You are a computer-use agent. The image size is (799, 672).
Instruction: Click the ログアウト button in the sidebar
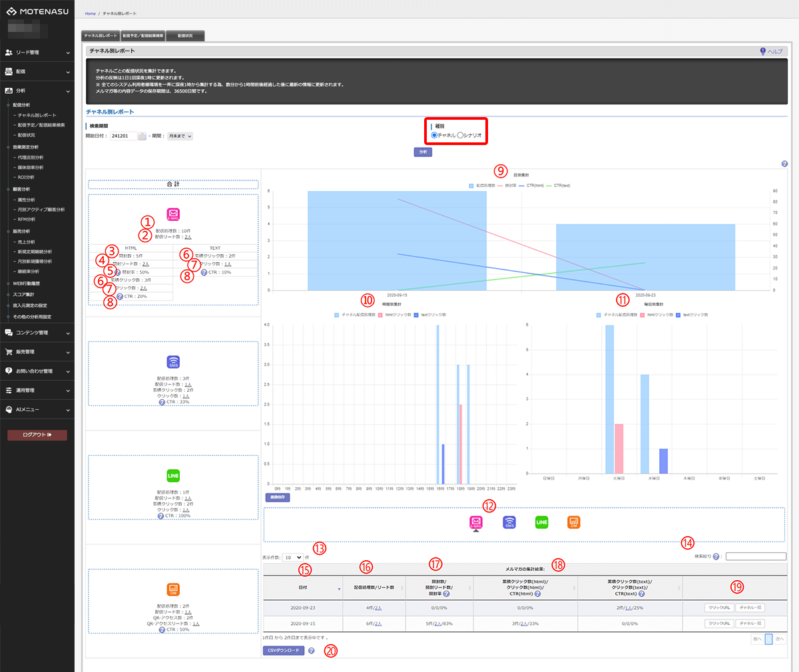click(x=37, y=435)
